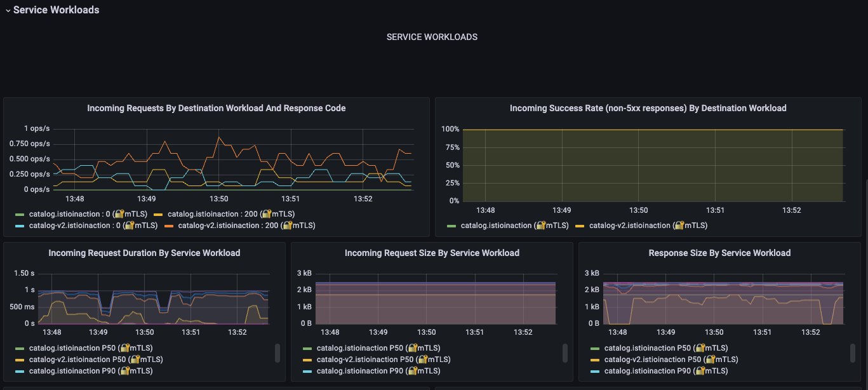Image resolution: width=868 pixels, height=390 pixels.
Task: Toggle catalog-v2.istioinaction series in Success Rate legend
Action: [648, 225]
